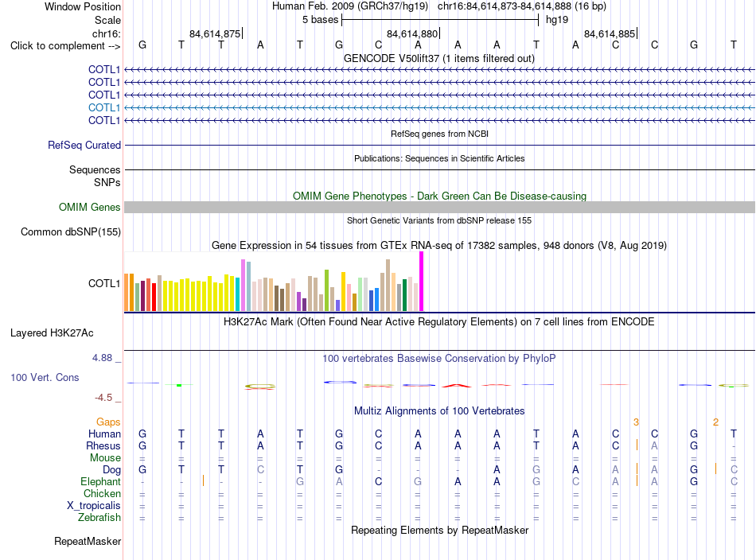The height and width of the screenshot is (560, 756).
Task: Open the Publications: Sequences in Scientific Articles title
Action: (x=439, y=158)
